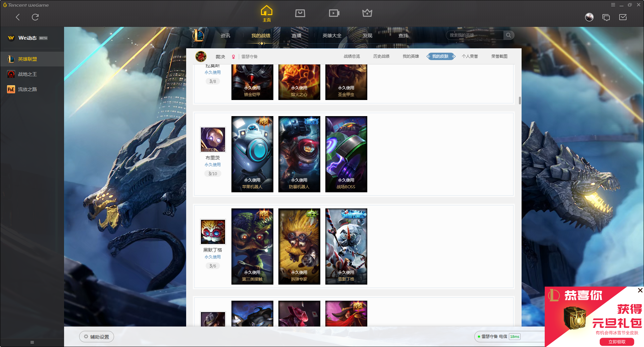The height and width of the screenshot is (347, 644).
Task: Switch to the 发现 tab
Action: (368, 36)
